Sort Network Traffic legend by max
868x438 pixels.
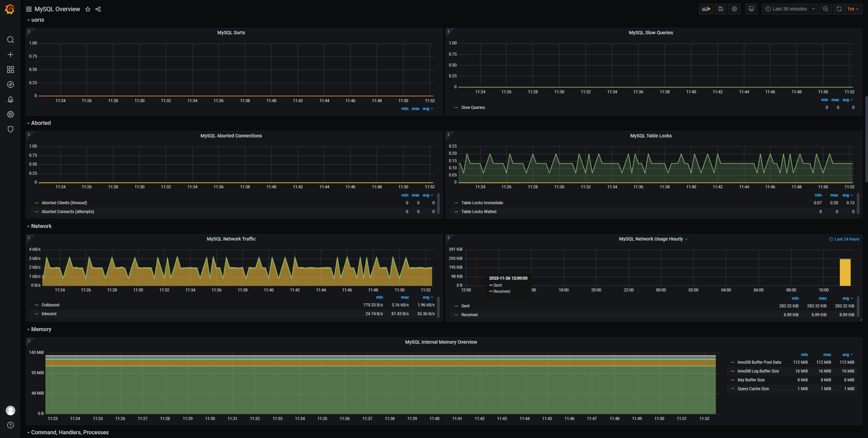pos(405,297)
